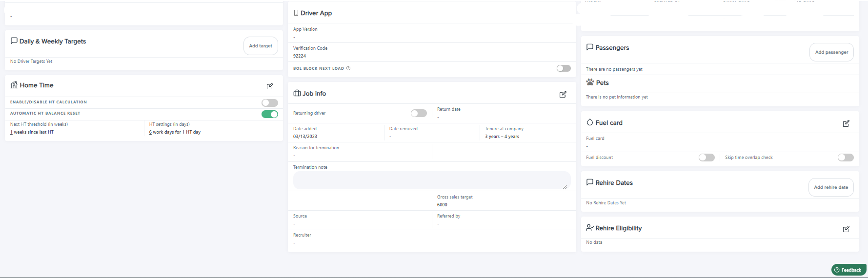
Task: Click the Add passenger button
Action: point(831,52)
